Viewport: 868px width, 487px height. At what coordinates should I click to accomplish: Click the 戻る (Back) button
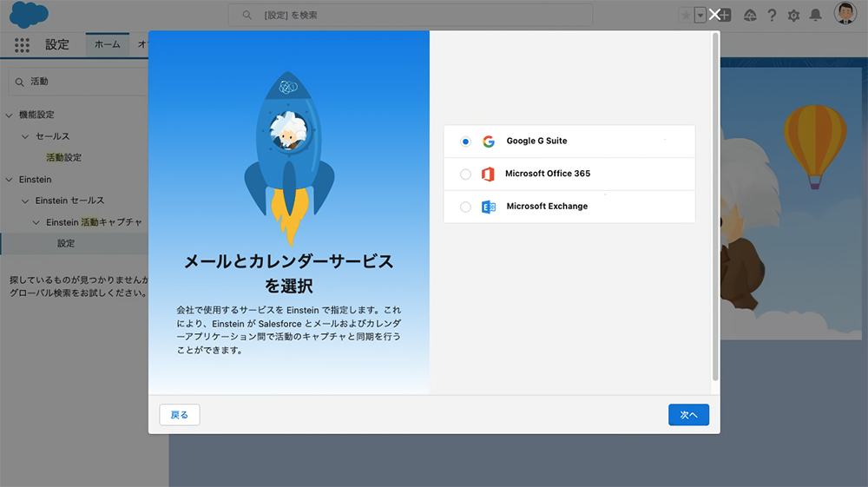[x=180, y=414]
